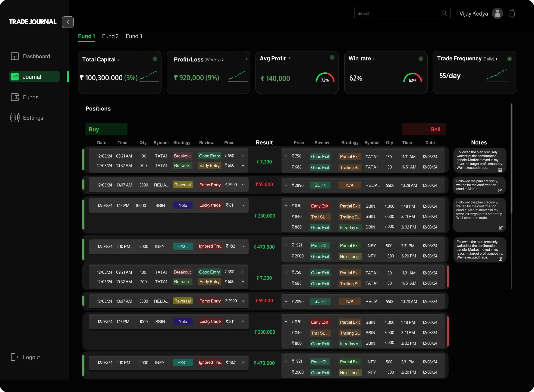Collapse sidebar with back arrow button
534x392 pixels.
68,22
